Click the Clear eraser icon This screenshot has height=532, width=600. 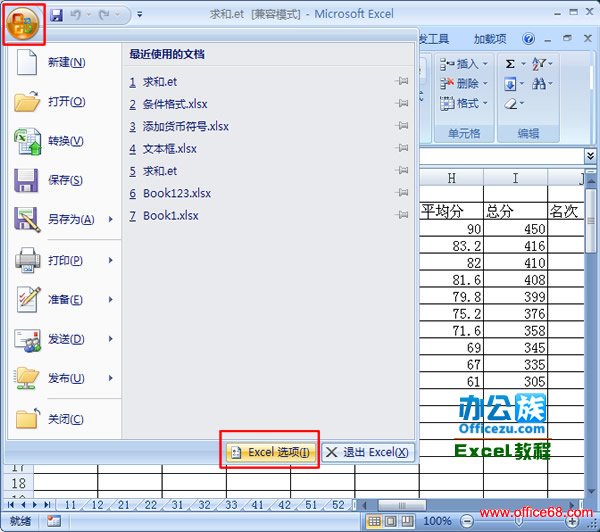(511, 104)
